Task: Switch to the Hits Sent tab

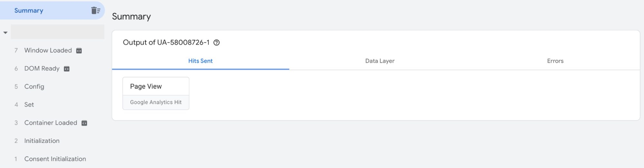Action: [x=200, y=61]
